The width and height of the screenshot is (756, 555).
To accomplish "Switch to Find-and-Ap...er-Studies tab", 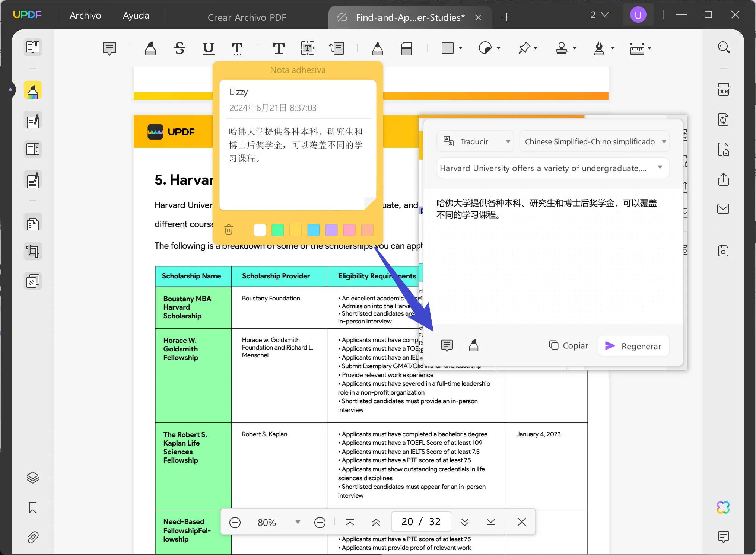I will click(x=410, y=17).
